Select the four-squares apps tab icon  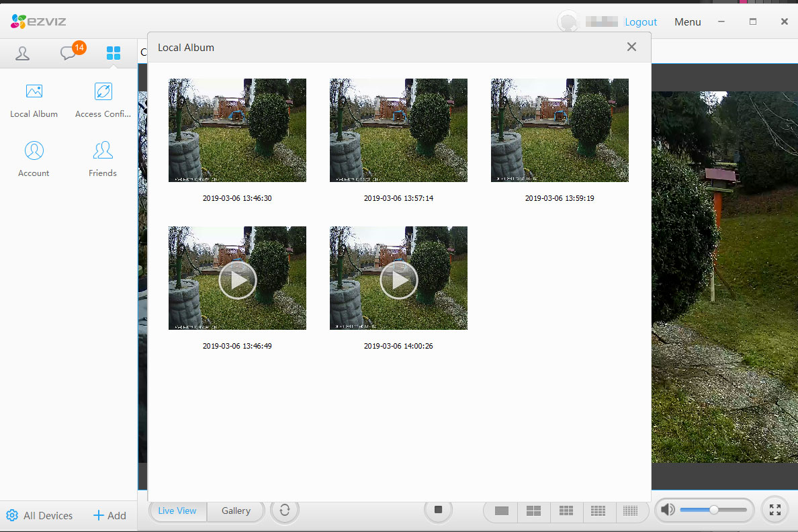(x=114, y=53)
